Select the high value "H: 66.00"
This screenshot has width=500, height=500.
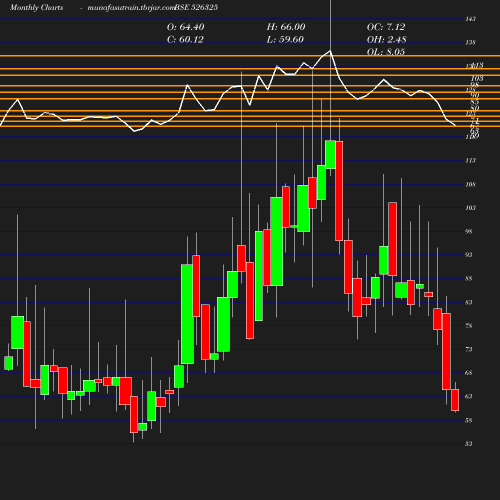coord(286,27)
